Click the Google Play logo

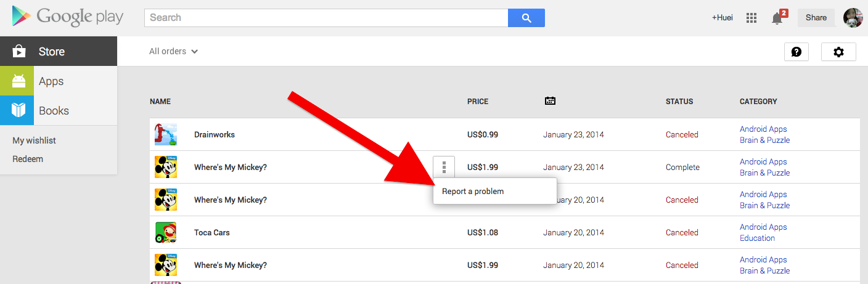point(68,17)
